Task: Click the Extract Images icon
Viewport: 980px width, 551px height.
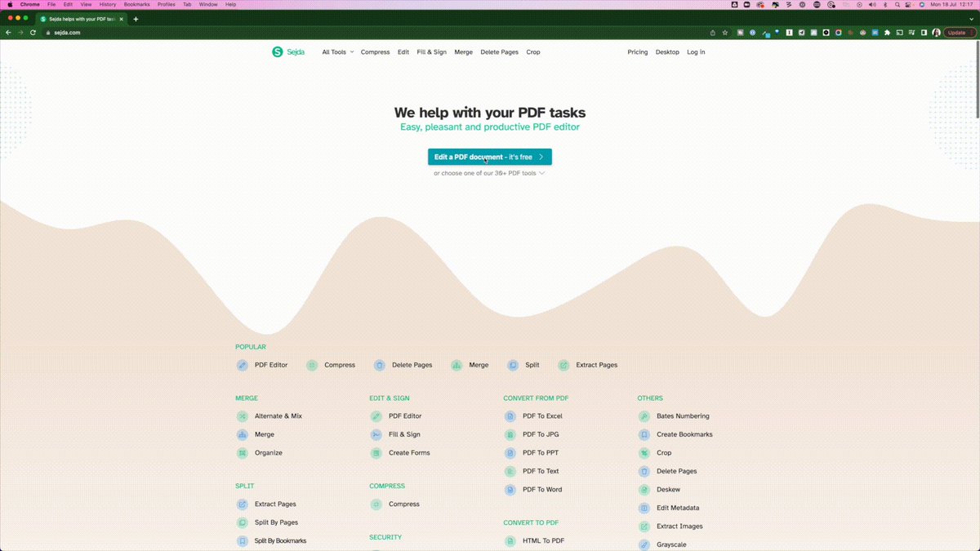Action: [x=644, y=527]
